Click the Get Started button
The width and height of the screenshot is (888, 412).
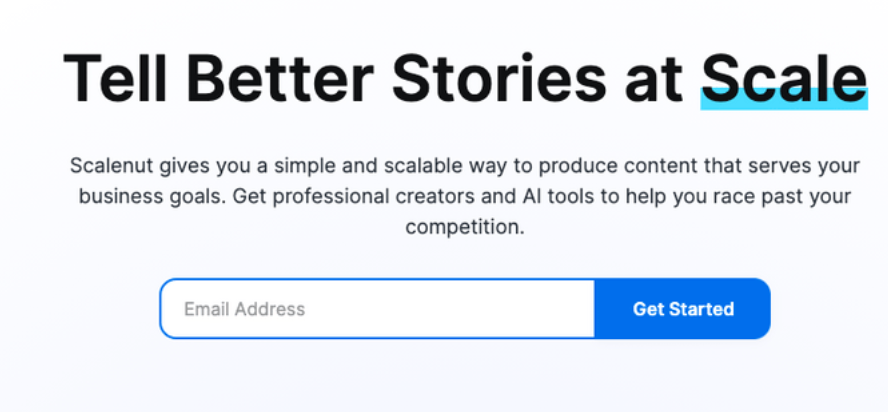pyautogui.click(x=683, y=309)
